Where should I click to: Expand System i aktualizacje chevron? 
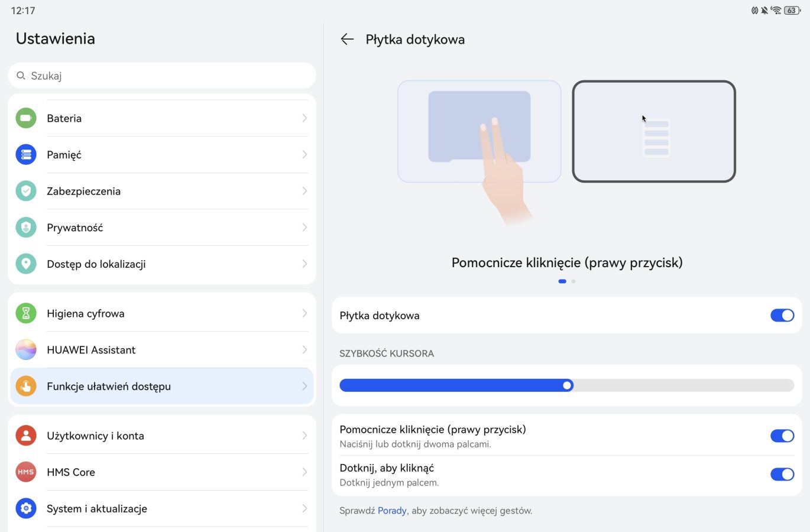304,508
